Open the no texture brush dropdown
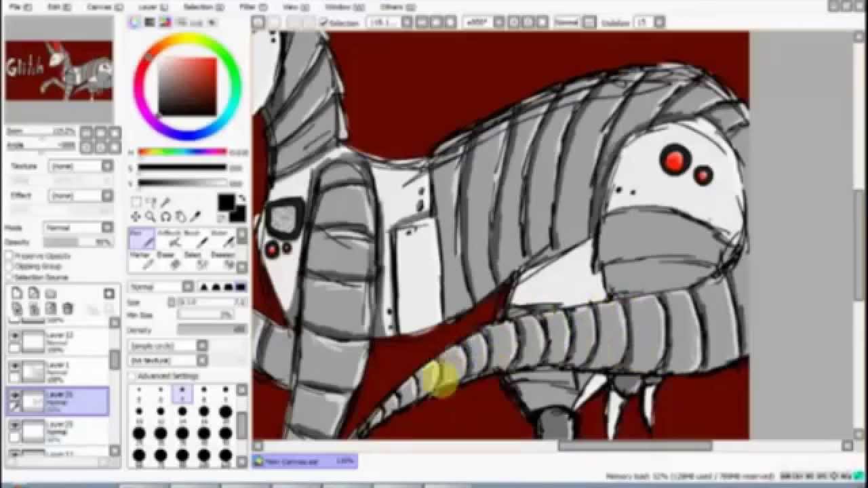The height and width of the screenshot is (488, 868). (x=169, y=361)
